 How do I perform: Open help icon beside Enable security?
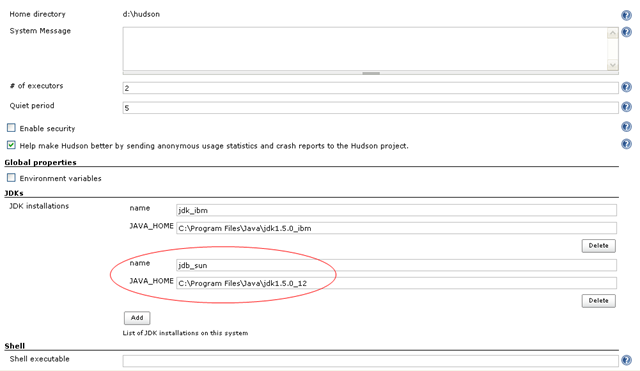point(626,127)
